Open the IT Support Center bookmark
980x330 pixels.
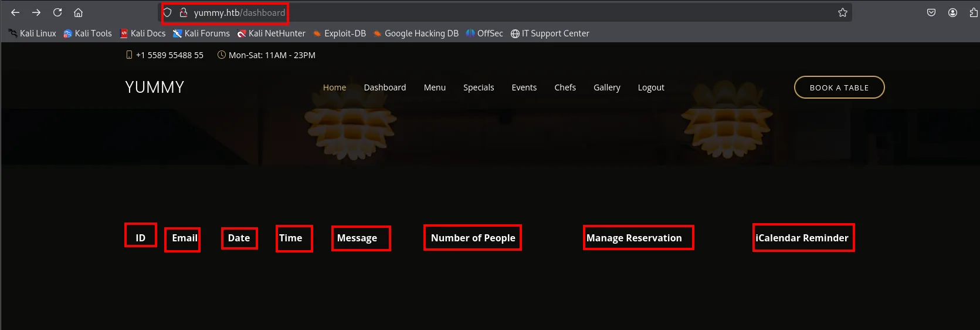coord(550,33)
